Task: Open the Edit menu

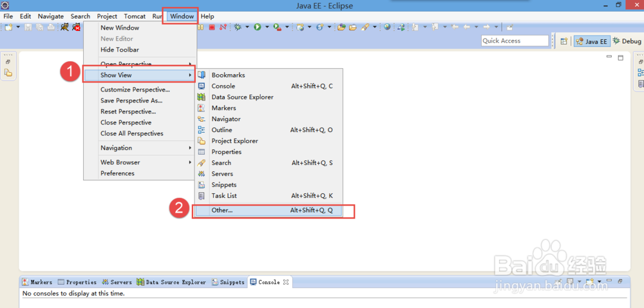Action: (x=26, y=16)
